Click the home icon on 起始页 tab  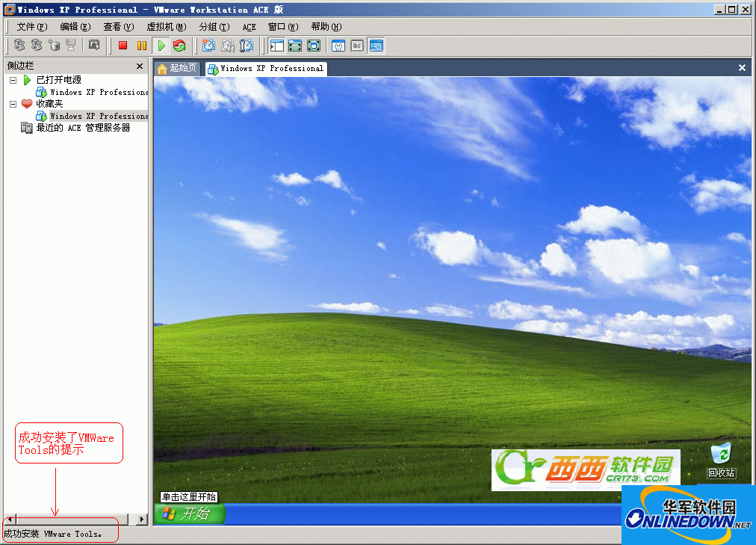(162, 69)
